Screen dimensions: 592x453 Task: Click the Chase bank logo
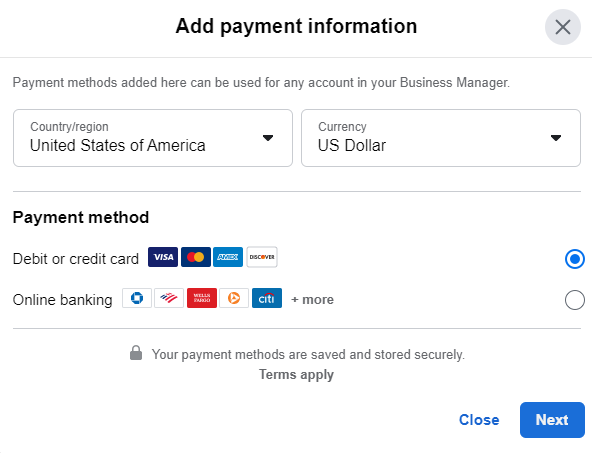coord(137,298)
